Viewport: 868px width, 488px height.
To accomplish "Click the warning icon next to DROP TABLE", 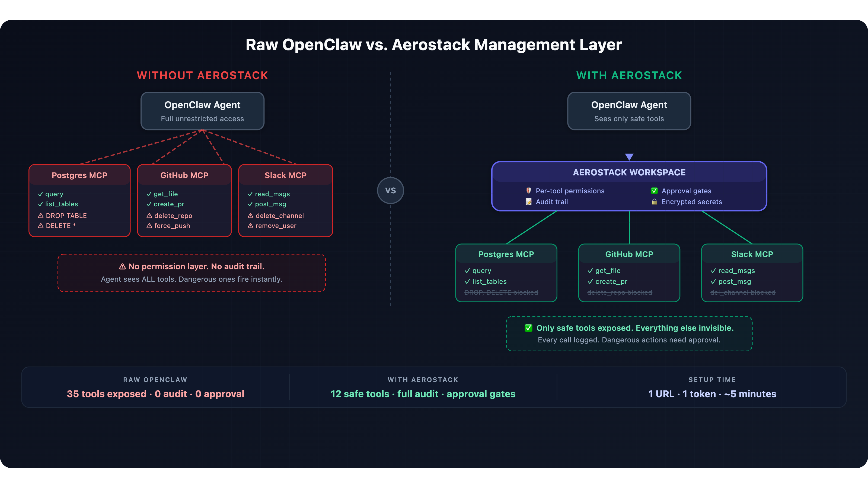I will pyautogui.click(x=41, y=216).
